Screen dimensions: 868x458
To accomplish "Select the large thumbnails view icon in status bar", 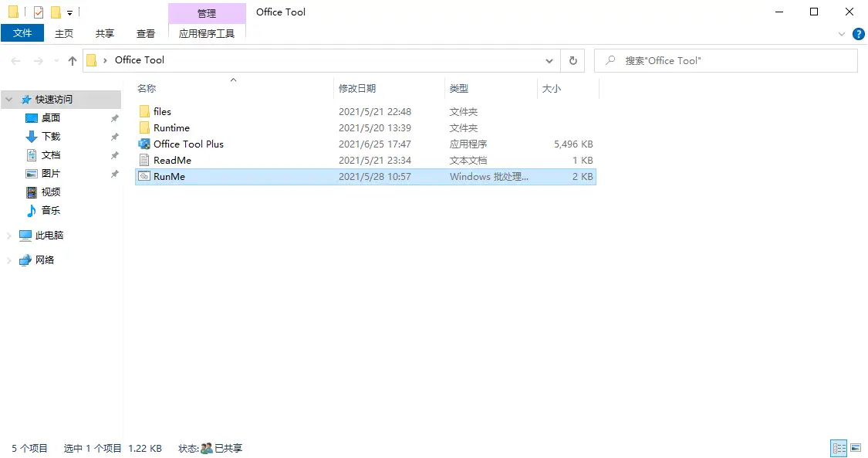I will (856, 448).
